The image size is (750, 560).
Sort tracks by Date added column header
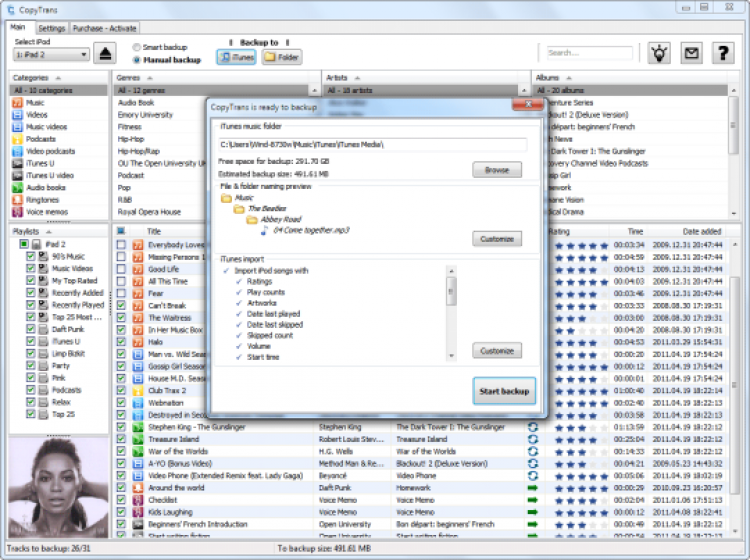702,231
